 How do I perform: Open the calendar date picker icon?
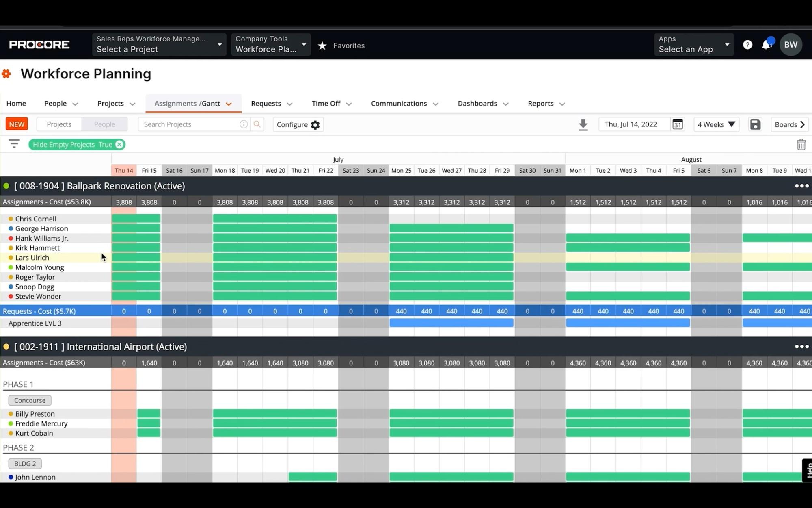(x=677, y=124)
